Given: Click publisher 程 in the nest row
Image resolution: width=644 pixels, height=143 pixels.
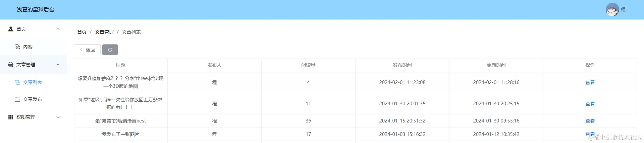Looking at the screenshot, I should [214, 121].
